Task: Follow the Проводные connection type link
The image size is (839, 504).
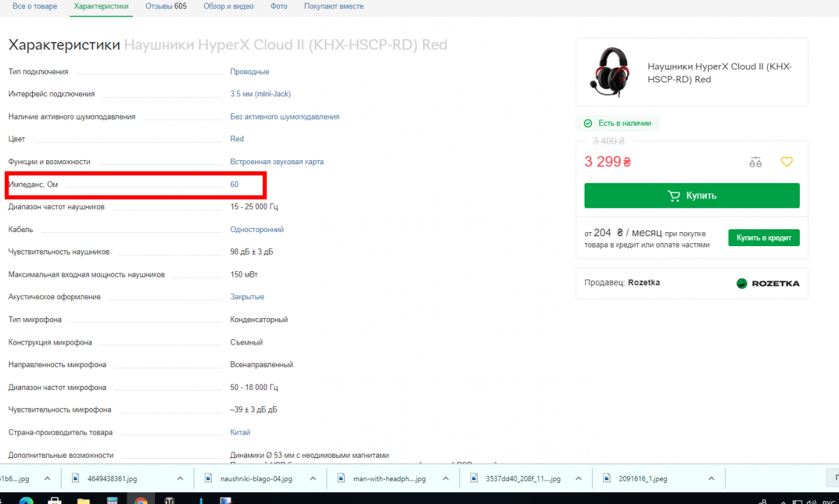Action: pyautogui.click(x=250, y=72)
